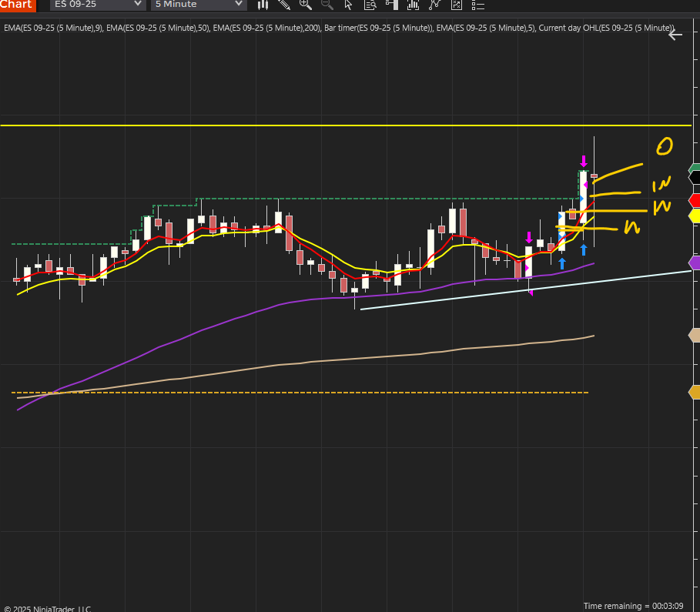Select the white upward trend line
Image resolution: width=700 pixels, height=612 pixels.
[x=525, y=290]
